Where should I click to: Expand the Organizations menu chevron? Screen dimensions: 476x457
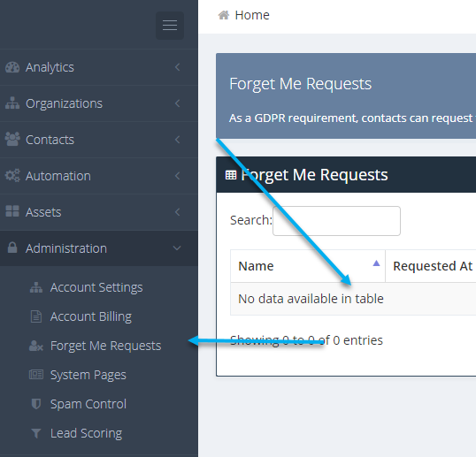pyautogui.click(x=178, y=103)
